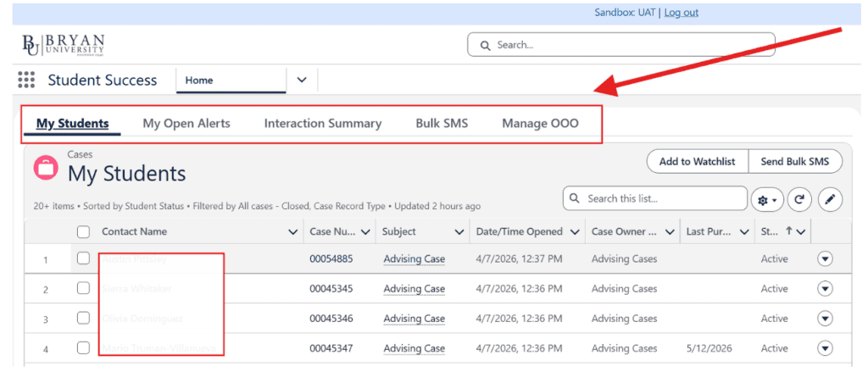Select the My Students tab

[73, 124]
